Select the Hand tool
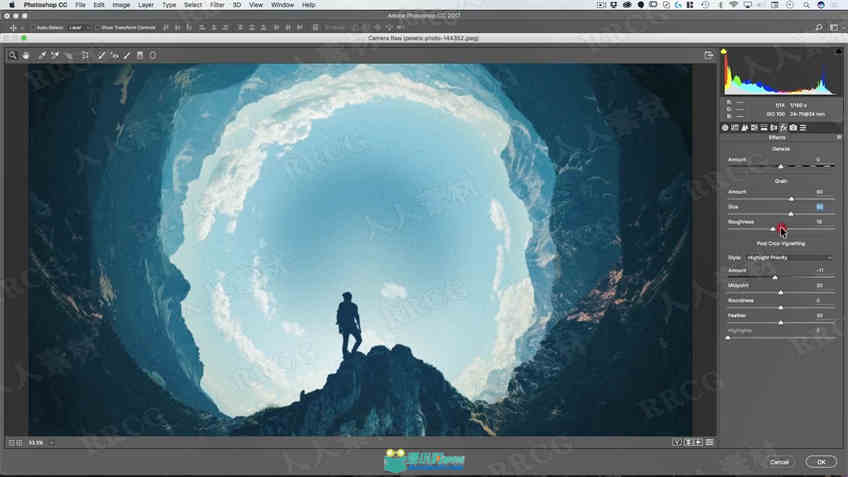848x477 pixels. [25, 55]
